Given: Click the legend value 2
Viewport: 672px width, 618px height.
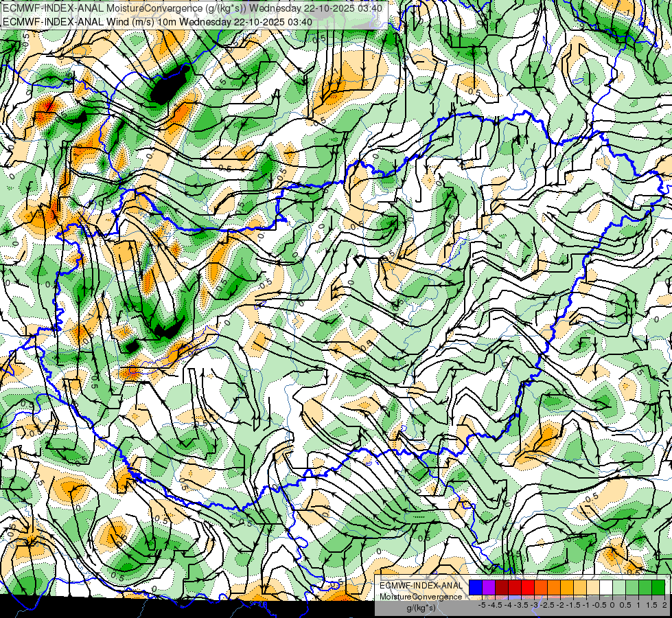Looking at the screenshot, I should pos(664,605).
